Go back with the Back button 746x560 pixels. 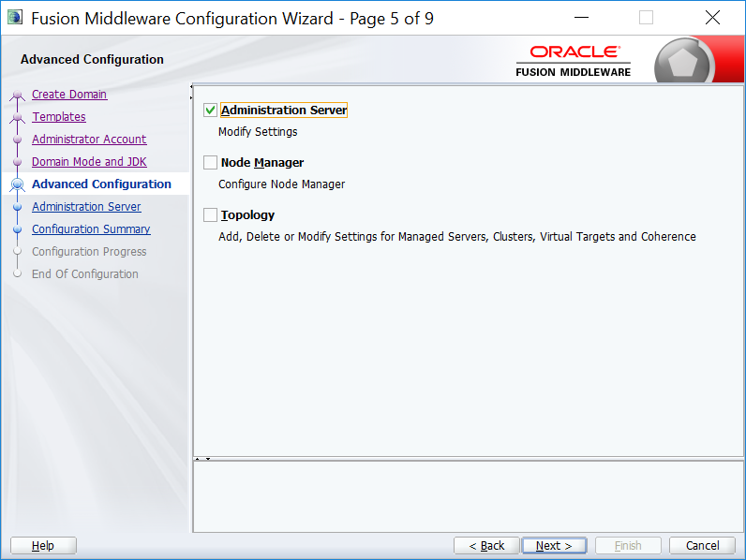point(486,546)
